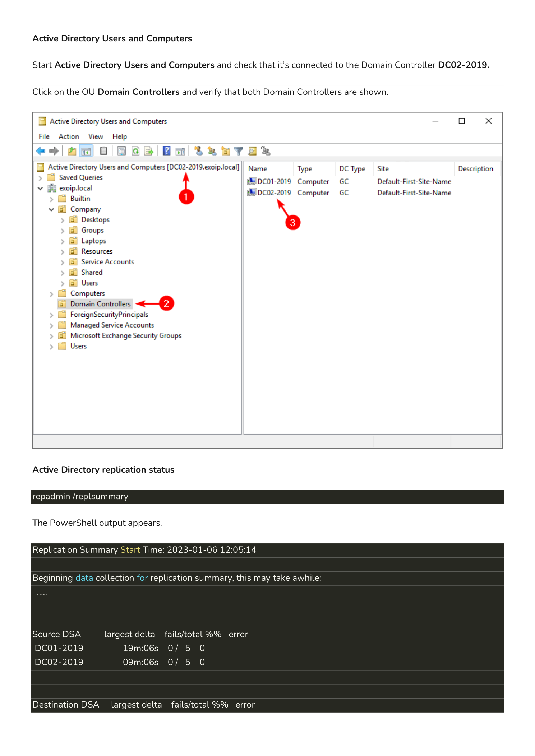The image size is (535, 756).
Task: Expand Microsoft Exchange Security Groups OU
Action: pyautogui.click(x=51, y=336)
